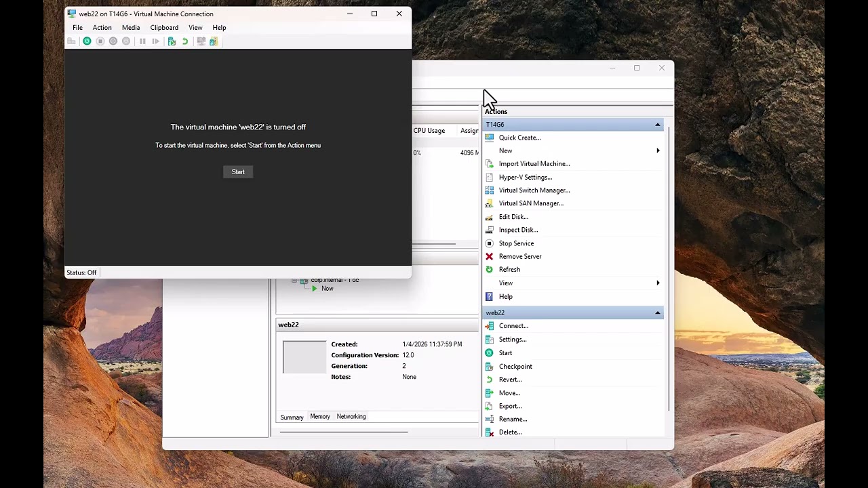Open the File menu
The width and height of the screenshot is (868, 488).
[x=78, y=28]
